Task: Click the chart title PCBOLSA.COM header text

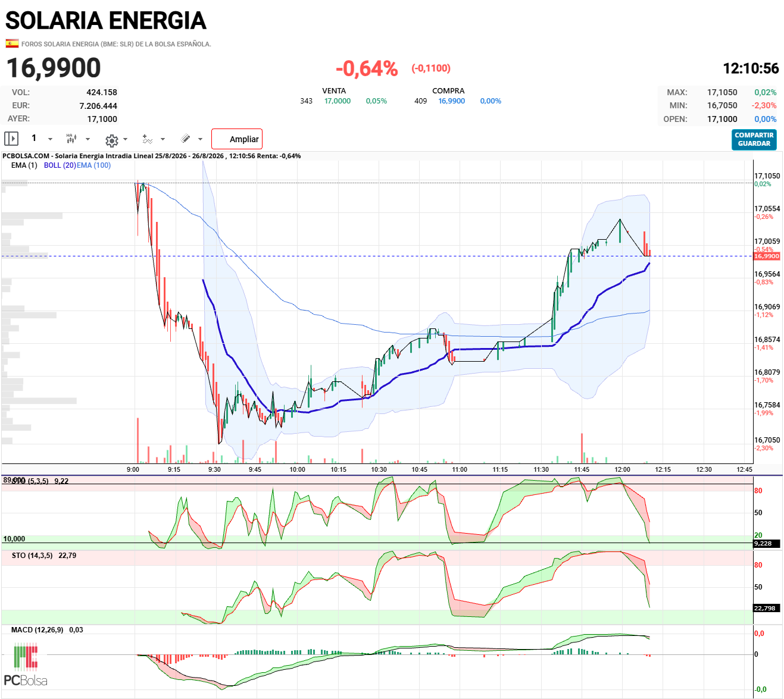Action: coord(152,156)
